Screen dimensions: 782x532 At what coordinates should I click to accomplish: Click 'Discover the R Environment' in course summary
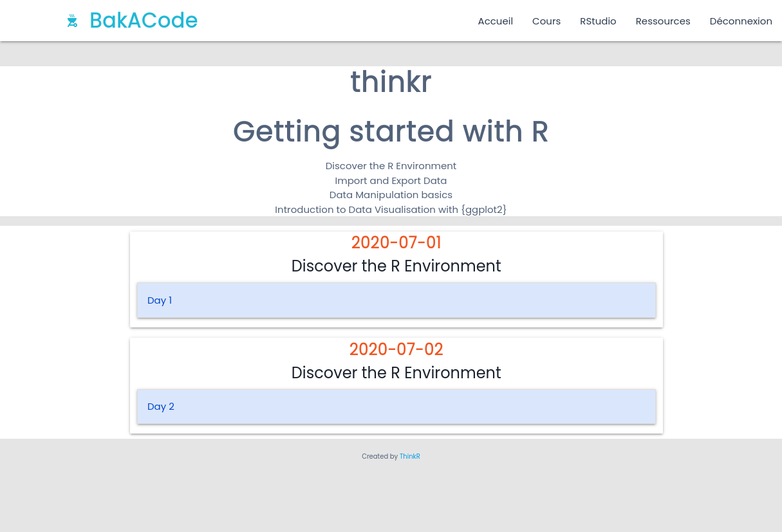pyautogui.click(x=391, y=166)
